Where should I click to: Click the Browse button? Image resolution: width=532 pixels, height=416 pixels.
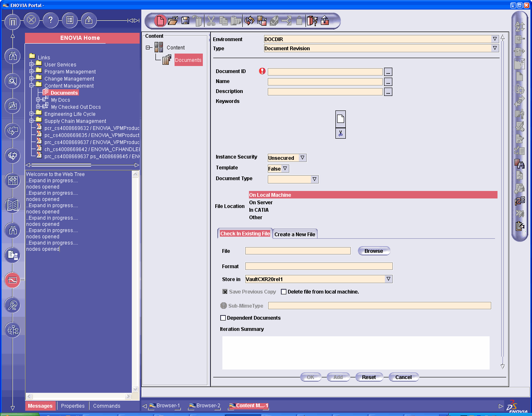click(x=374, y=251)
